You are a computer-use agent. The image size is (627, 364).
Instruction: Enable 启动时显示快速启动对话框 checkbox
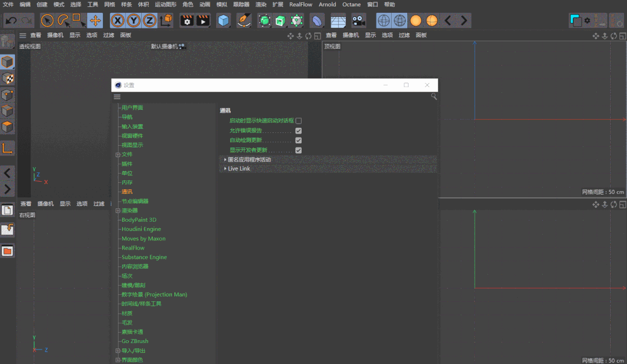pos(299,121)
